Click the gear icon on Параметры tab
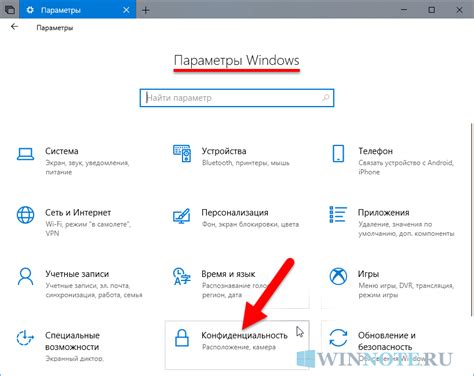The width and height of the screenshot is (474, 376). (30, 10)
